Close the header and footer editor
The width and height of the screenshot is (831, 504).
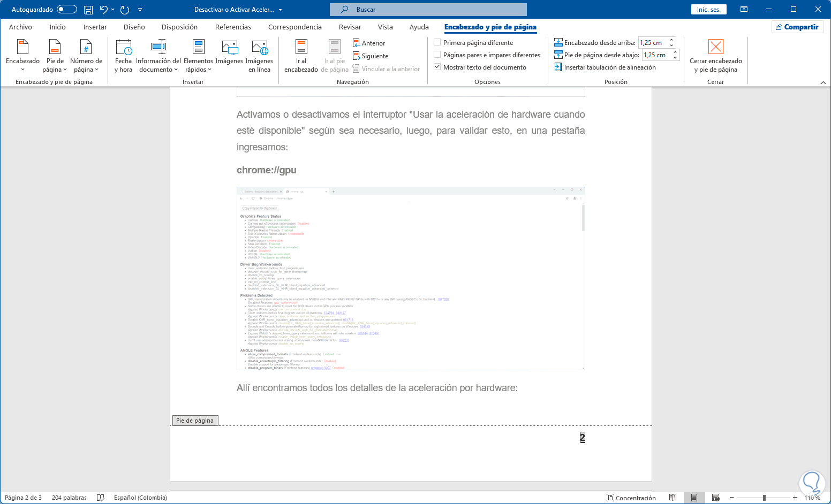(716, 55)
